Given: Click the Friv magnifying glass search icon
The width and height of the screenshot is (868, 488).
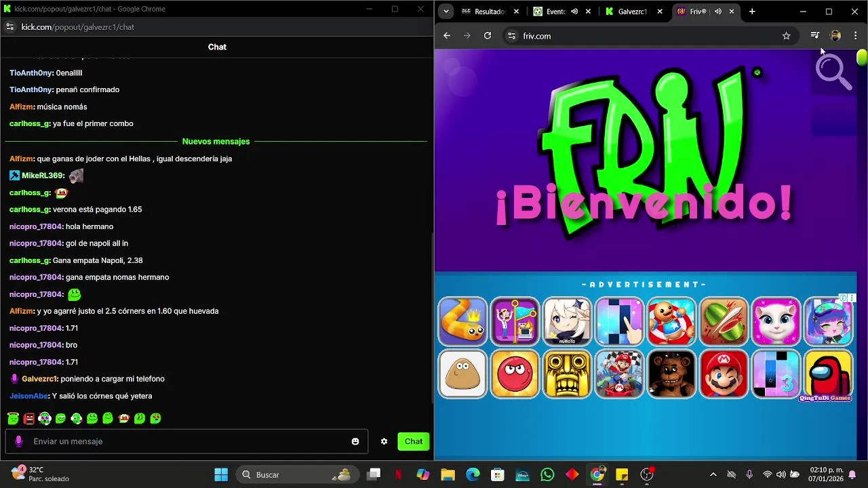Looking at the screenshot, I should 833,71.
